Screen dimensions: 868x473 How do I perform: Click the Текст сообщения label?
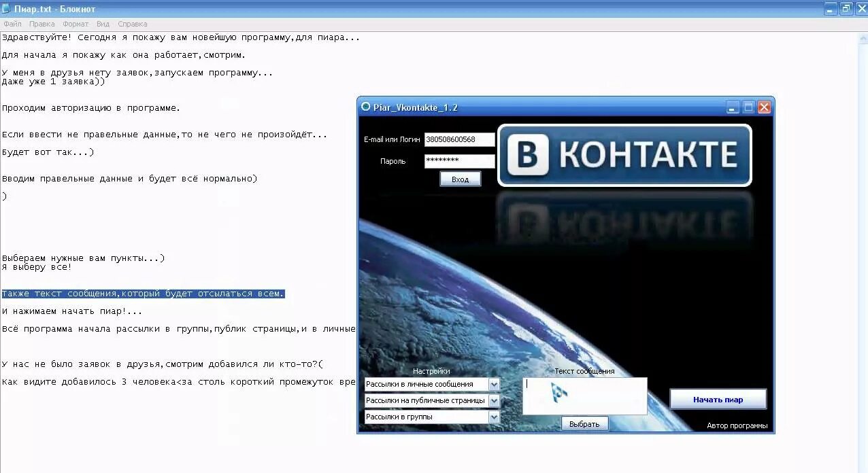(584, 371)
